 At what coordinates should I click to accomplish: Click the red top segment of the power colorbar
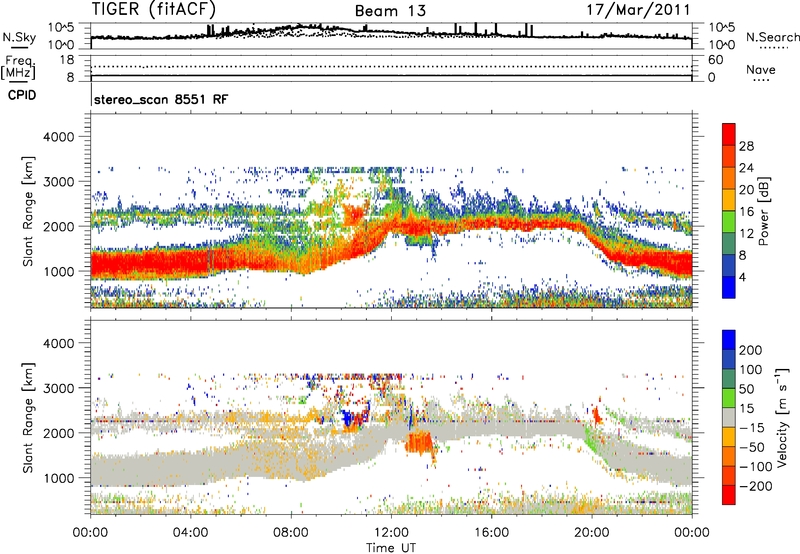pos(729,135)
